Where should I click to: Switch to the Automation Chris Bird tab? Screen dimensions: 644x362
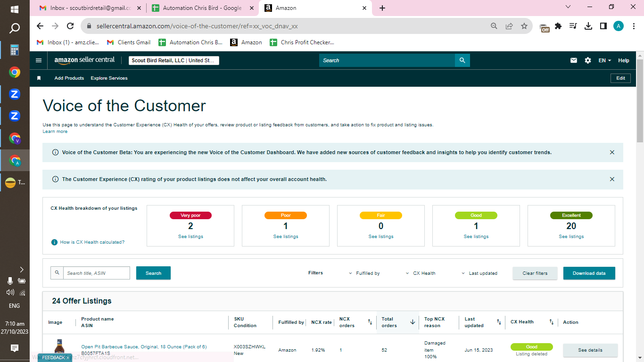[202, 8]
